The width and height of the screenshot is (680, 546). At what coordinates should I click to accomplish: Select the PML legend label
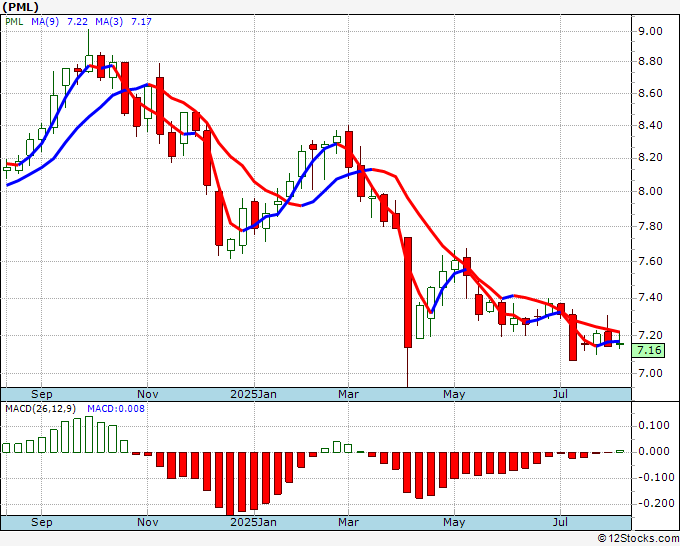click(x=14, y=21)
